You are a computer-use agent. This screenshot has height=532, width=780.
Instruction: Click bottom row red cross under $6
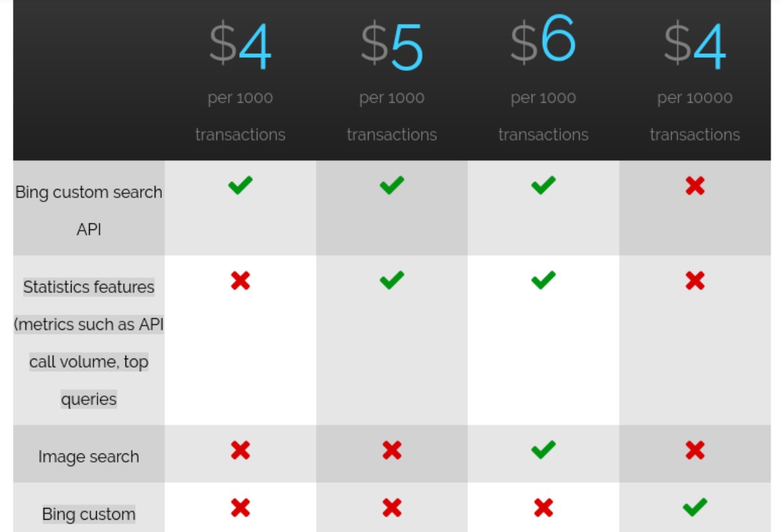tap(543, 507)
